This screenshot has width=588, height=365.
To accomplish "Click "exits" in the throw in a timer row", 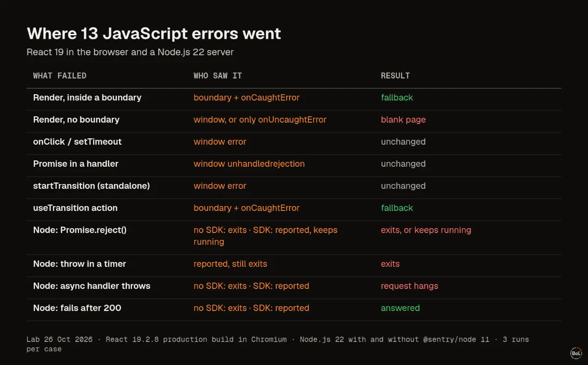I will pyautogui.click(x=391, y=264).
